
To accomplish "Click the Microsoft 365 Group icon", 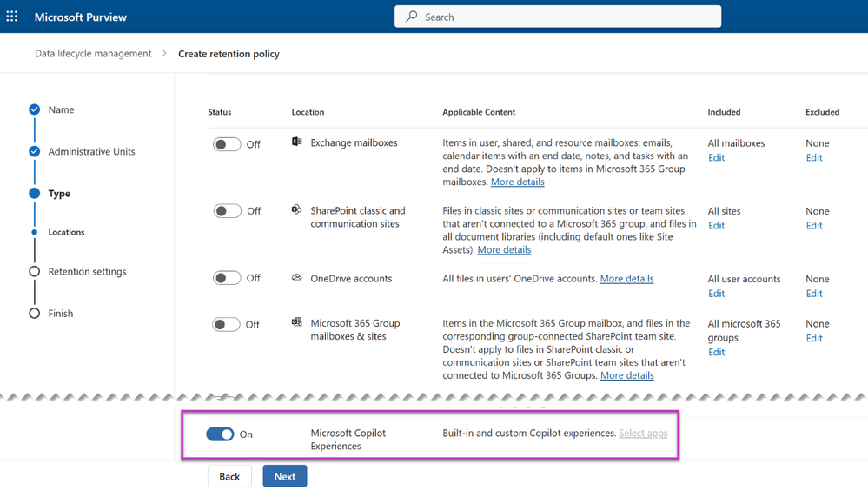I will [x=297, y=322].
